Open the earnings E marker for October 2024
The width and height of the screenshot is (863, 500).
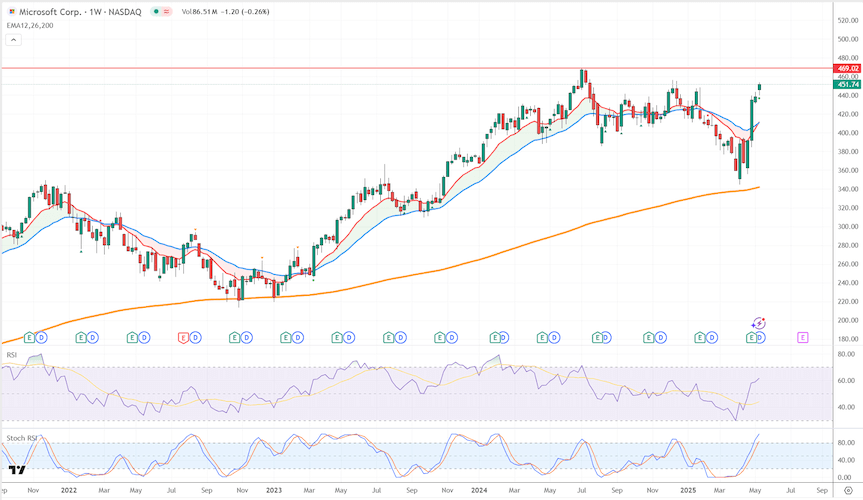tap(648, 338)
